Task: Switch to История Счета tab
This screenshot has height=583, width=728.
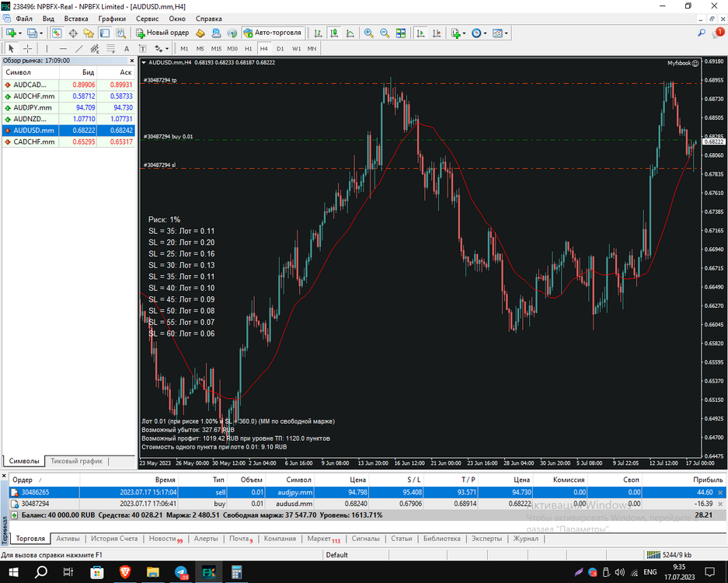Action: [114, 539]
